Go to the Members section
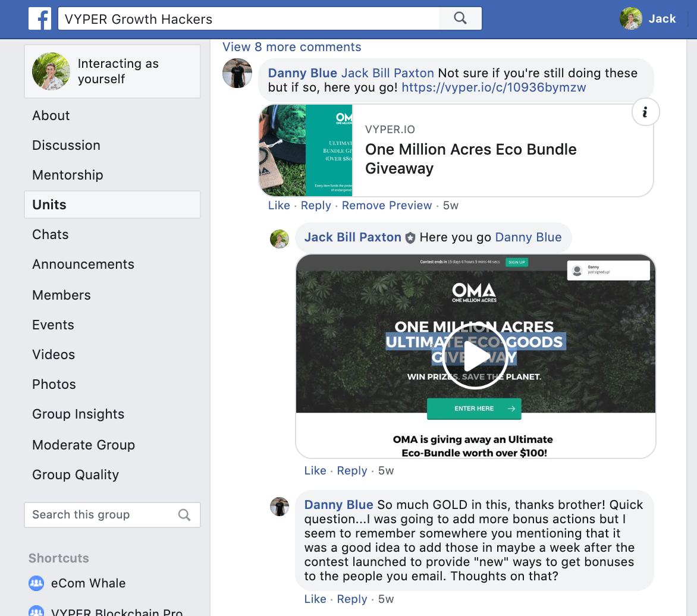This screenshot has width=697, height=616. pyautogui.click(x=61, y=295)
